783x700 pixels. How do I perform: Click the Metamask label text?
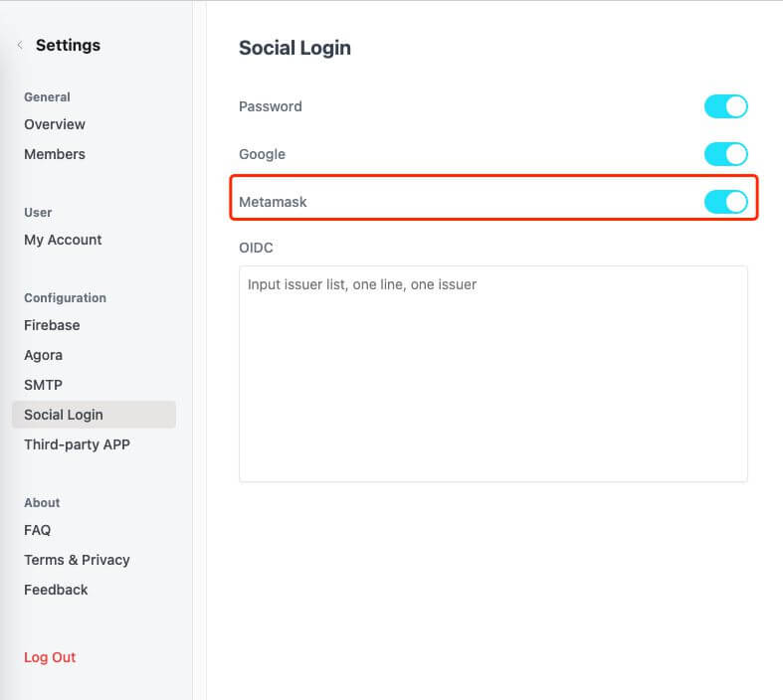click(x=273, y=202)
